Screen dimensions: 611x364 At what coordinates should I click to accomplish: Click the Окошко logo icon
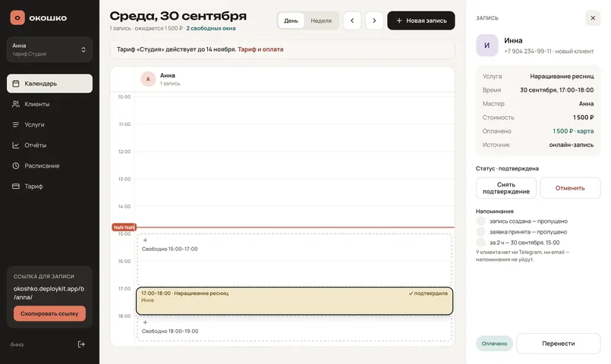(17, 17)
